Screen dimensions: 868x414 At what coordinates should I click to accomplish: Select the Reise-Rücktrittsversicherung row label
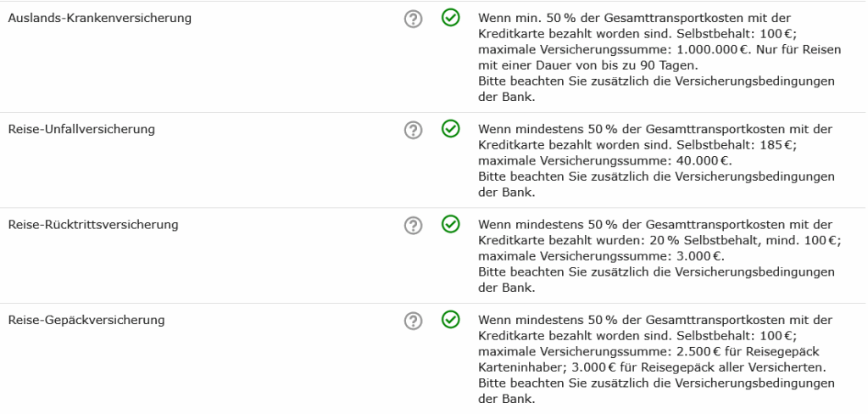pos(93,225)
